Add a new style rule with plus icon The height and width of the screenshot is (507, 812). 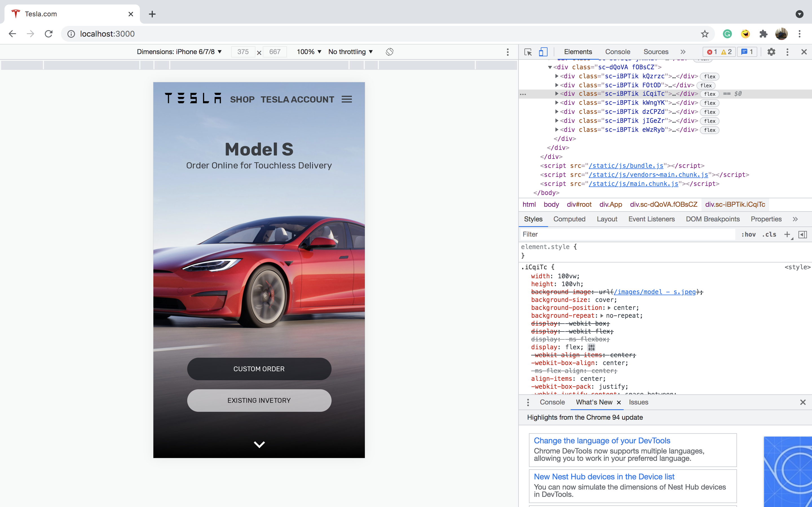(787, 234)
